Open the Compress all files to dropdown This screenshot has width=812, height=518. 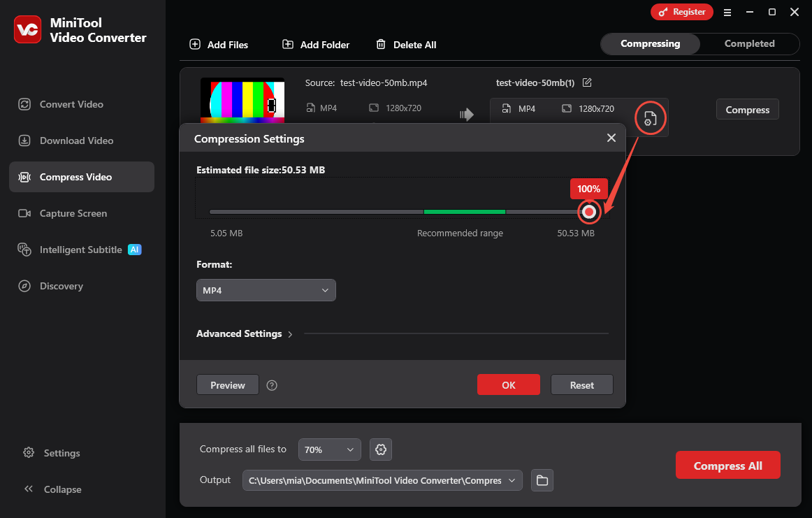coord(329,449)
